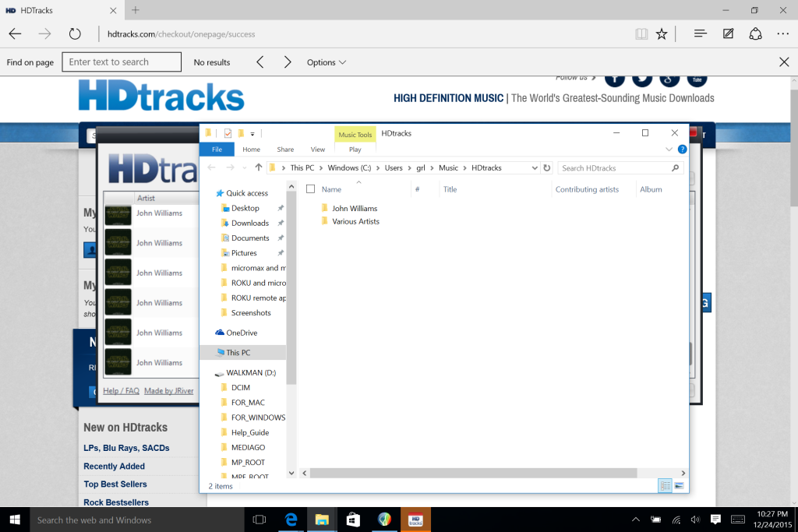
Task: Open LPs, Blu Rays, SACDs link
Action: click(126, 448)
